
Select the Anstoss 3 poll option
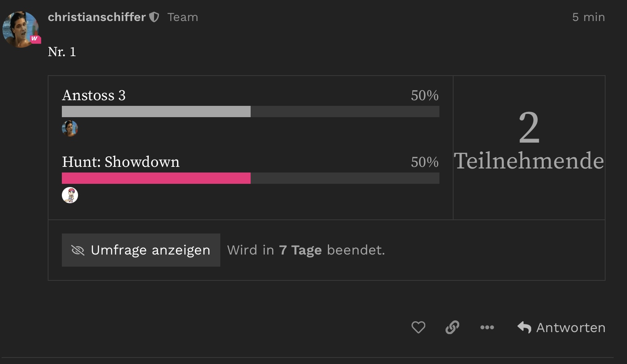click(94, 95)
